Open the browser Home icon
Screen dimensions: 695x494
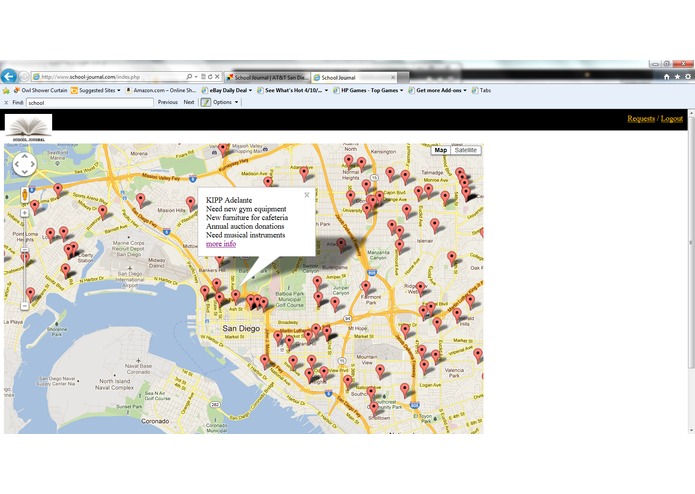click(667, 77)
